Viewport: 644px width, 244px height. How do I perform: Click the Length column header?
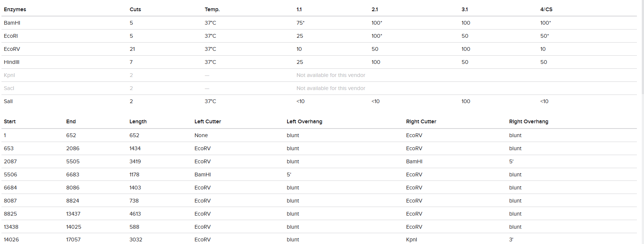click(138, 121)
